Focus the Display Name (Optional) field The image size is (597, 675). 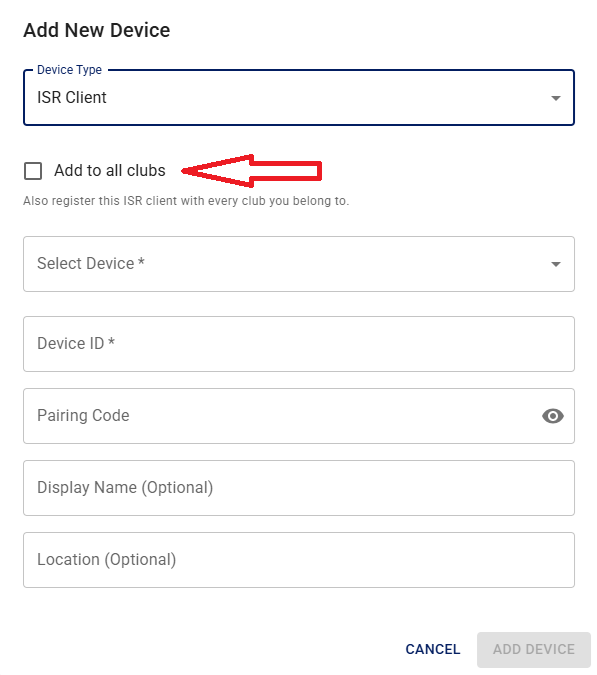(299, 488)
